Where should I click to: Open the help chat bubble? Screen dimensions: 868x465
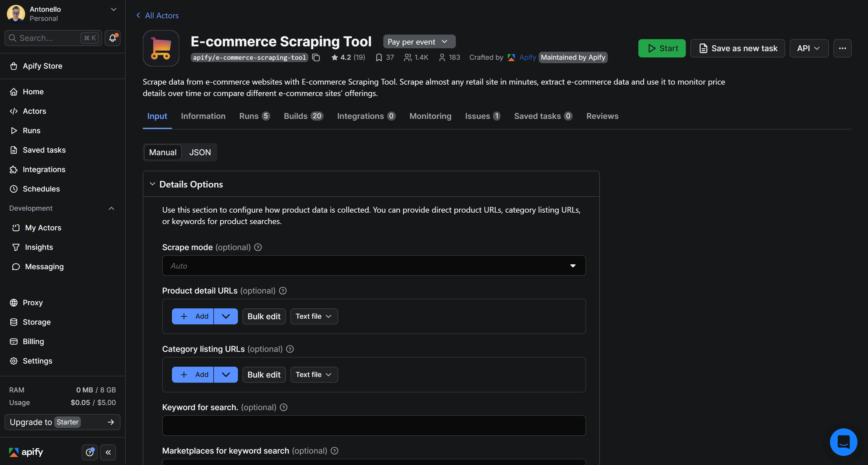tap(844, 442)
